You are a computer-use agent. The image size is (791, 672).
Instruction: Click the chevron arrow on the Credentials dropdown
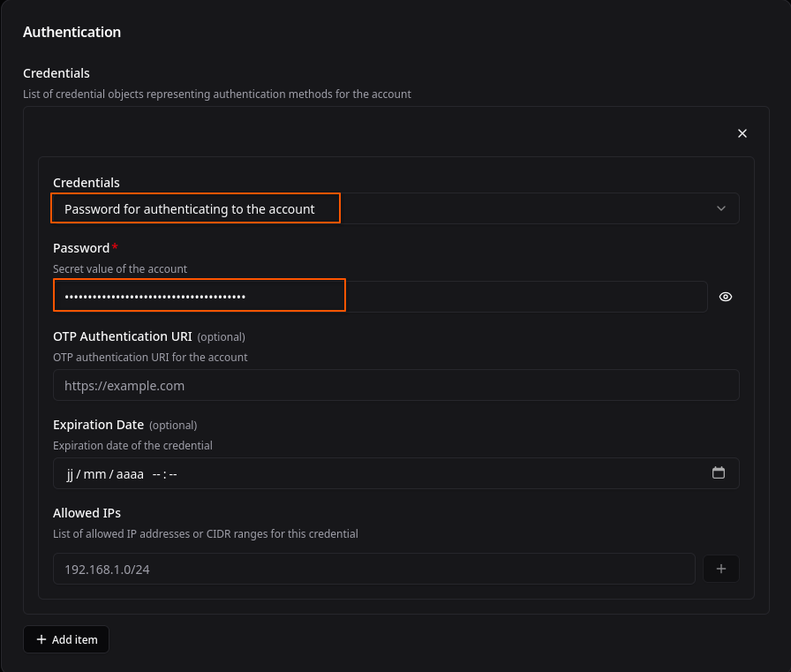[721, 208]
